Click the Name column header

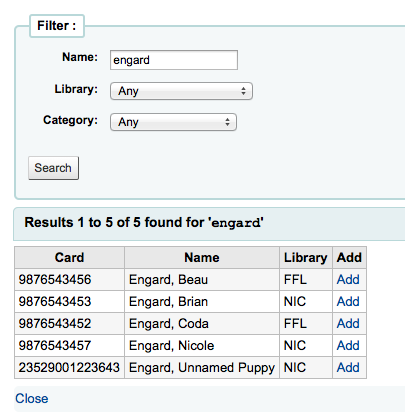202,258
